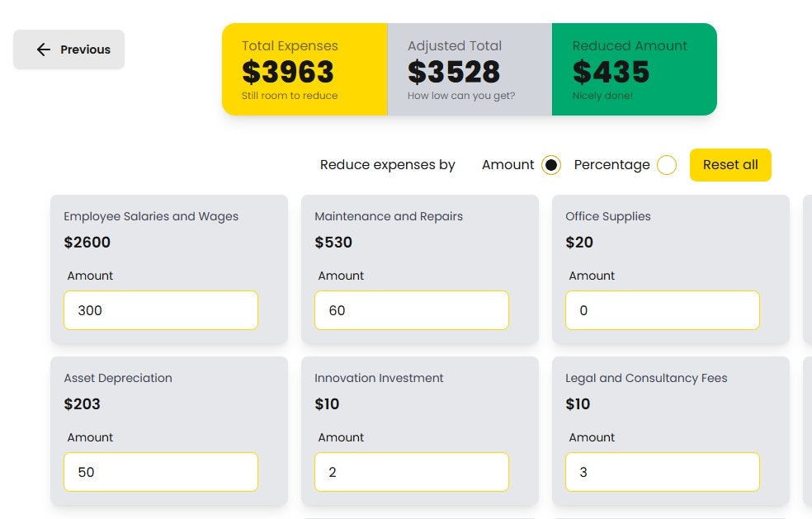
Task: Click the Office Supplies amount field
Action: point(663,310)
